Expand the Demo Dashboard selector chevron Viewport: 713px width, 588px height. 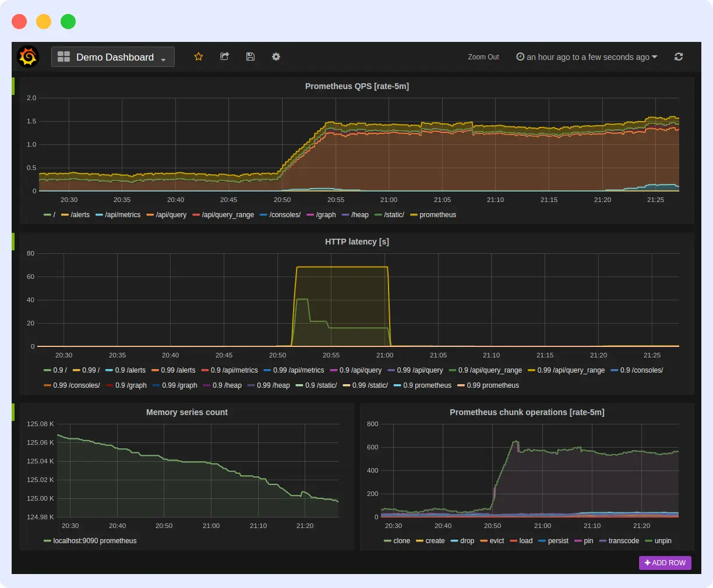click(x=162, y=58)
